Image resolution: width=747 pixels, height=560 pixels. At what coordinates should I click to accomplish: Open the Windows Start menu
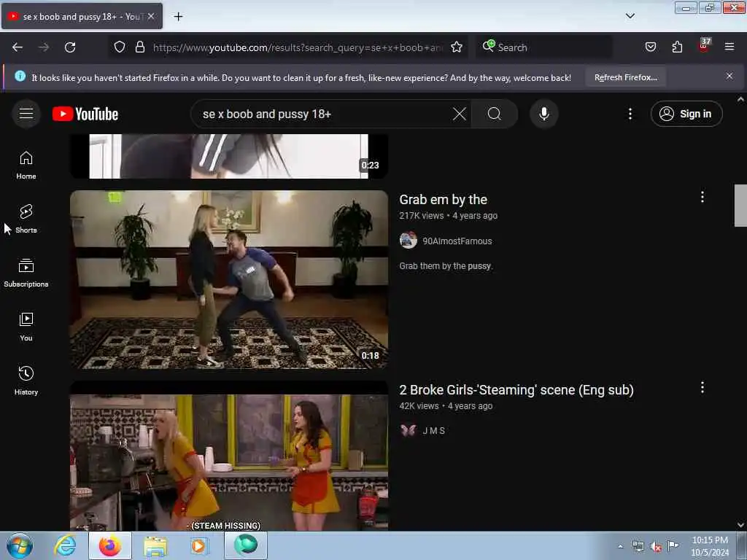[x=20, y=545]
